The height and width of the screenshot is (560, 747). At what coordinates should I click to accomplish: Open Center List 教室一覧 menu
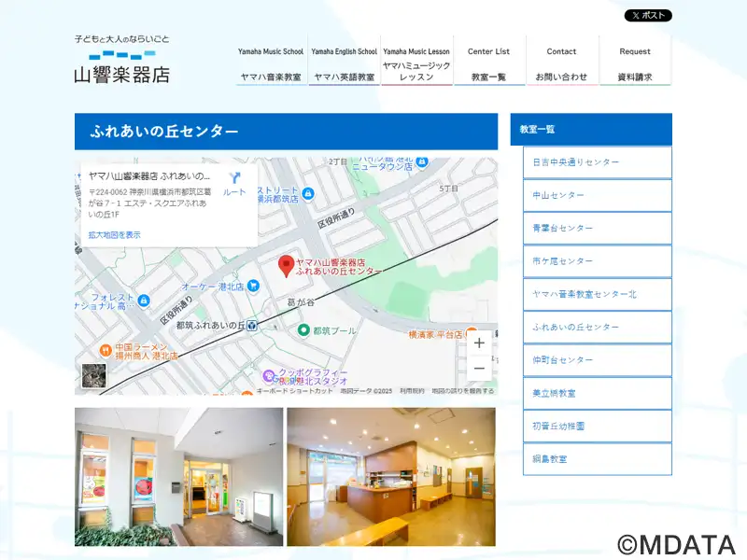pyautogui.click(x=488, y=61)
